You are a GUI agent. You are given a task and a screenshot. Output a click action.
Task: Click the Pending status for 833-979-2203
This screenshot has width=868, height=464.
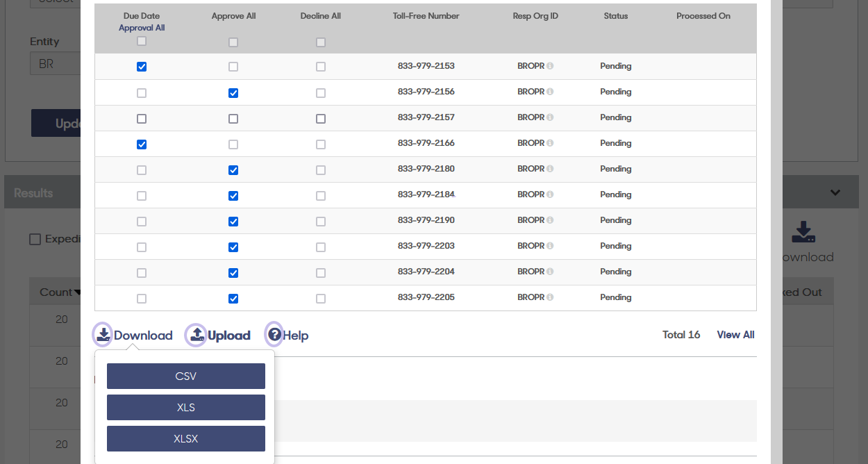tap(616, 246)
